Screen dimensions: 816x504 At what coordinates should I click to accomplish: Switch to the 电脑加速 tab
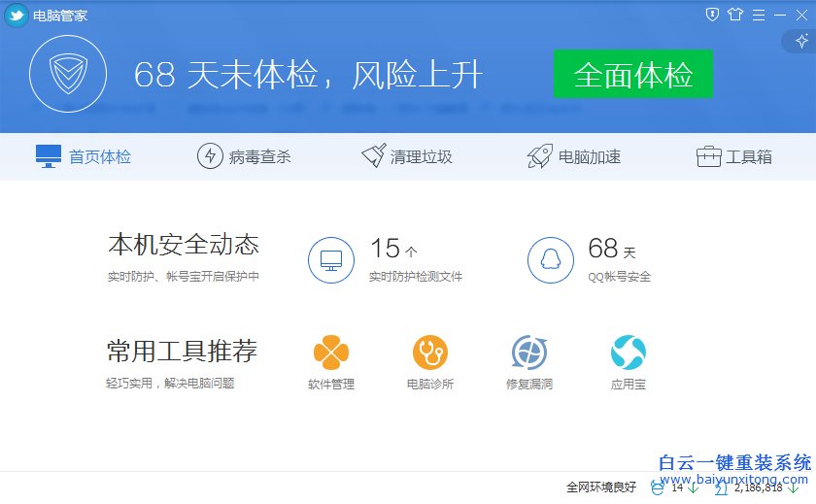[x=573, y=156]
